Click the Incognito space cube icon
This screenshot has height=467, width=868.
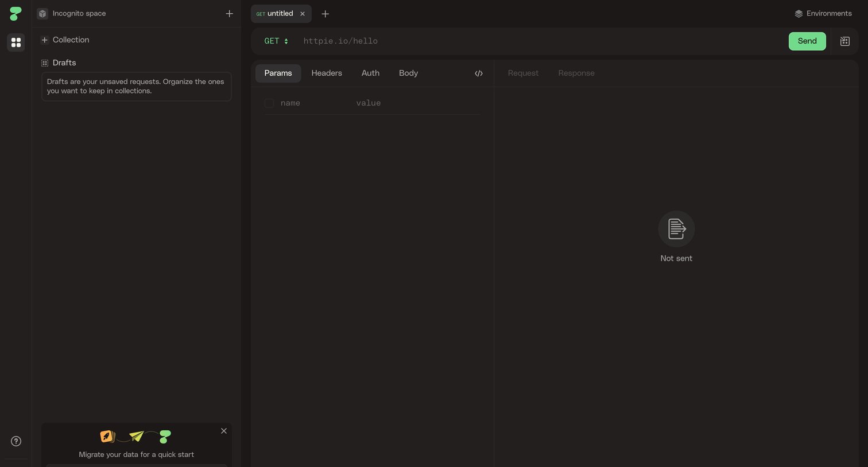[42, 14]
